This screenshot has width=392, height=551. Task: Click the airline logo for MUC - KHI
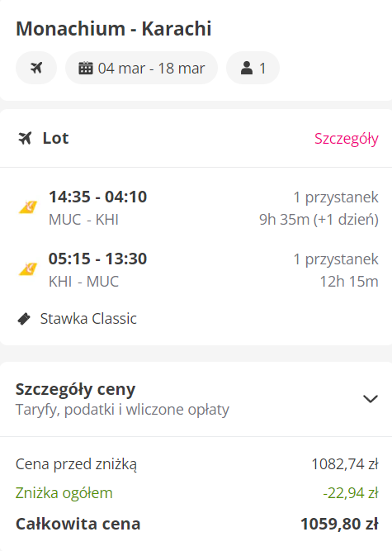[x=28, y=207]
